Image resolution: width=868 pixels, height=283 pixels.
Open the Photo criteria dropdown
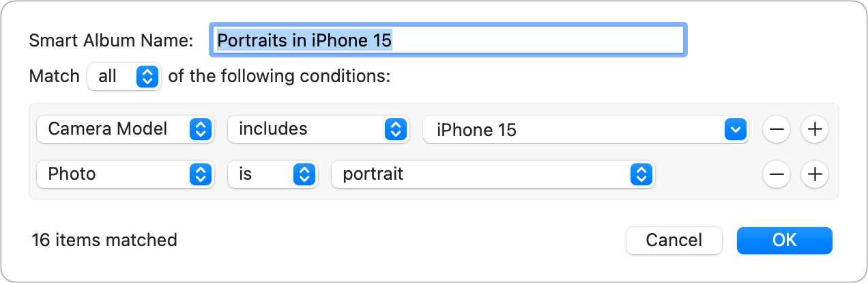pos(126,174)
